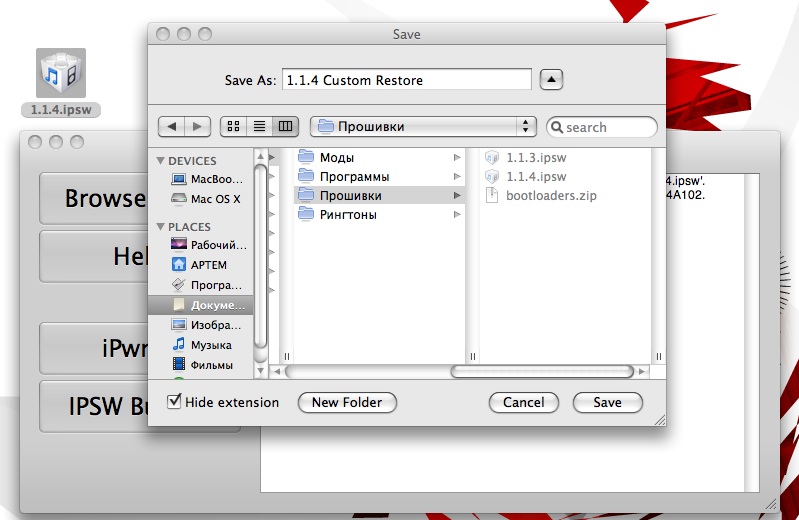
Task: Collapse the DEVICES section
Action: pos(161,161)
